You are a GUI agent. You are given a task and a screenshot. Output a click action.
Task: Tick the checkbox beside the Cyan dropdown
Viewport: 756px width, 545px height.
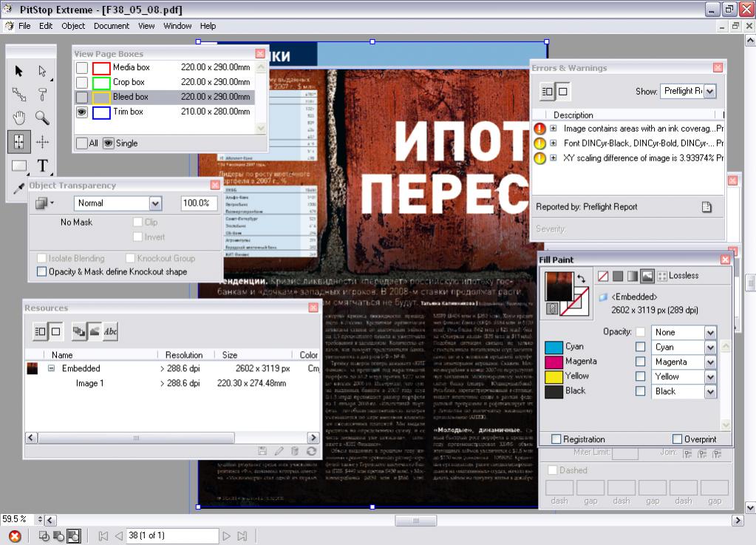pyautogui.click(x=640, y=347)
